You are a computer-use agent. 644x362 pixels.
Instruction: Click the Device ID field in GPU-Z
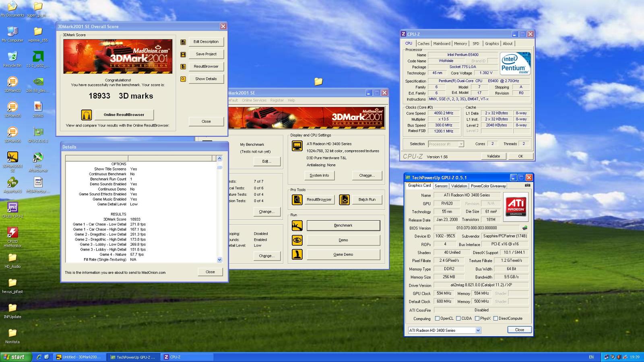[x=445, y=236]
